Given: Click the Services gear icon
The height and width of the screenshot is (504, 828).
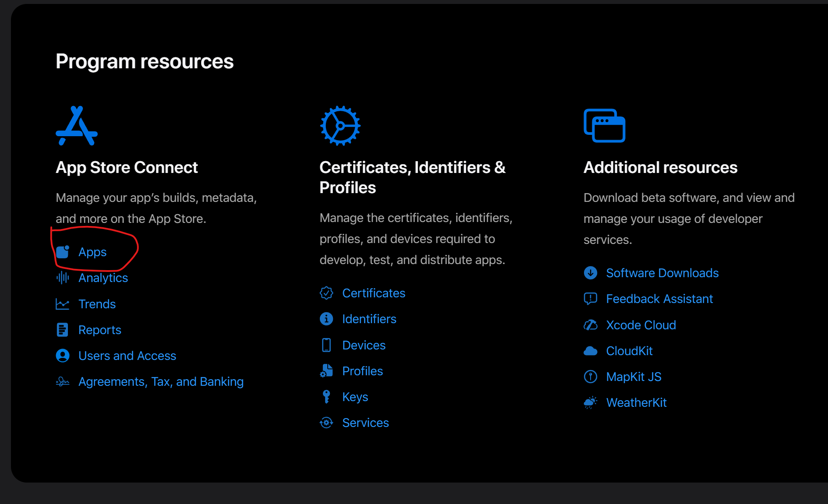Looking at the screenshot, I should click(326, 423).
